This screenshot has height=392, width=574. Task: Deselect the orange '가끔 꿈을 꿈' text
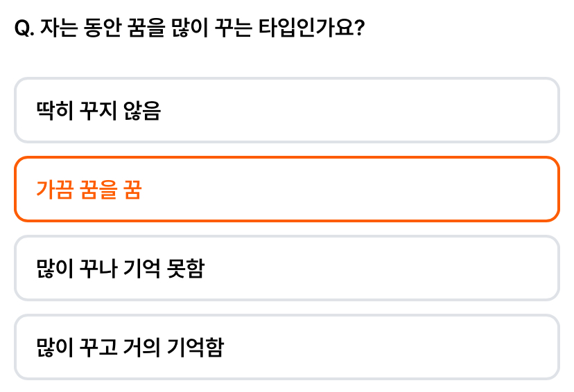pyautogui.click(x=89, y=189)
